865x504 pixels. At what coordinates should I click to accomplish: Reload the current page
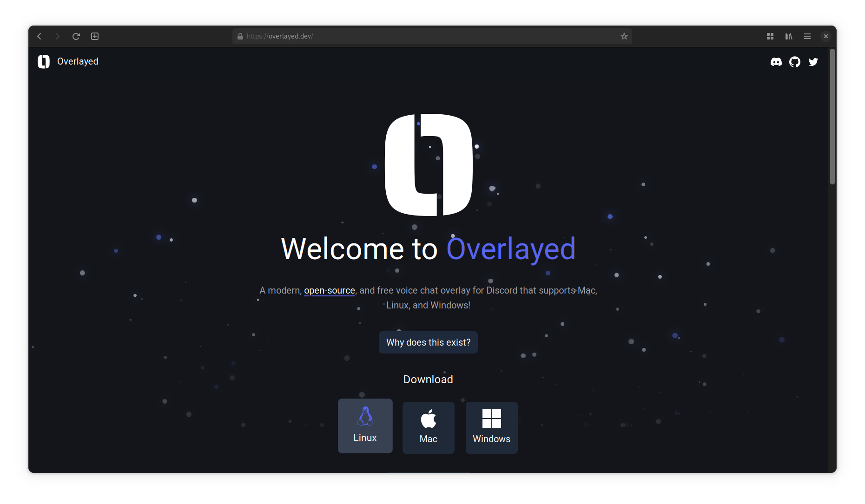click(x=76, y=36)
